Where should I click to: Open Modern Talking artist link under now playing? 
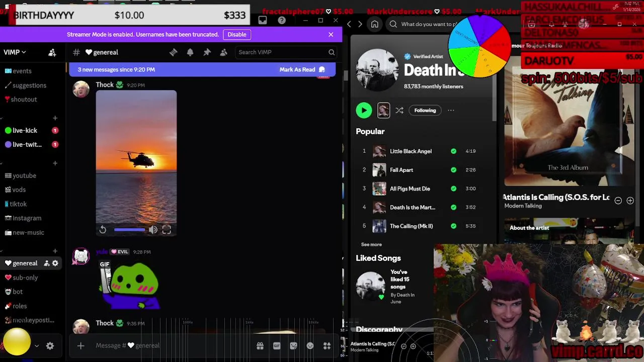pos(523,206)
